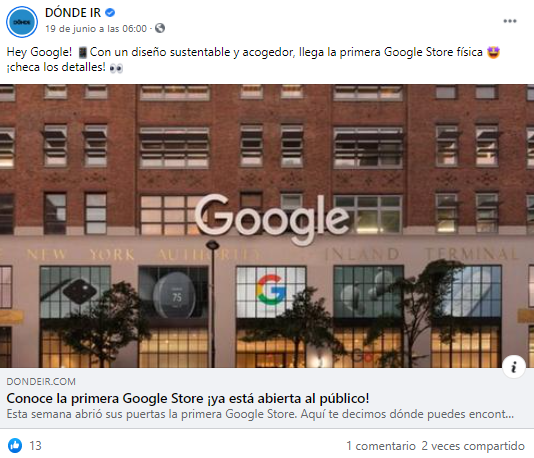Click the white Google sign in image
Screen dimensions: 534x458
point(272,219)
